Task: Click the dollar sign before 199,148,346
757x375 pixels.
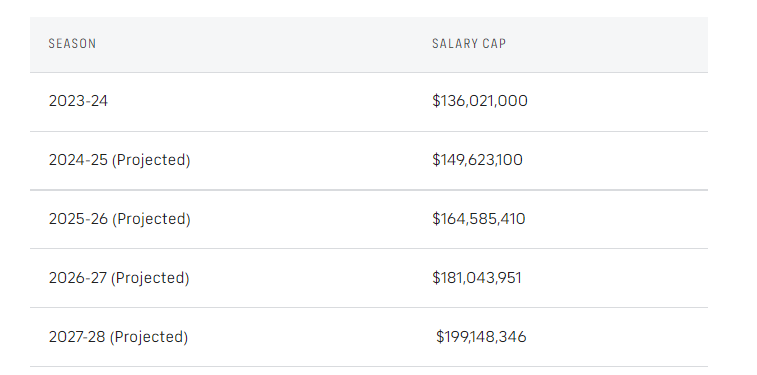Action: tap(440, 336)
